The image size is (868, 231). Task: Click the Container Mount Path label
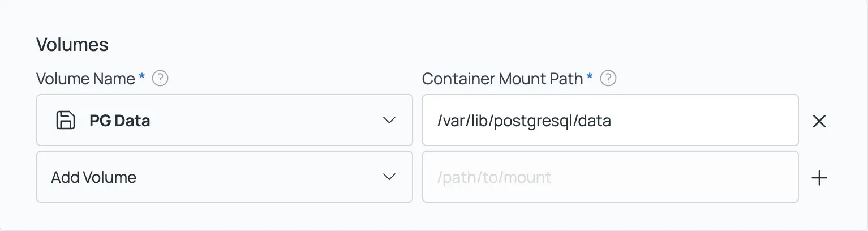tap(502, 79)
